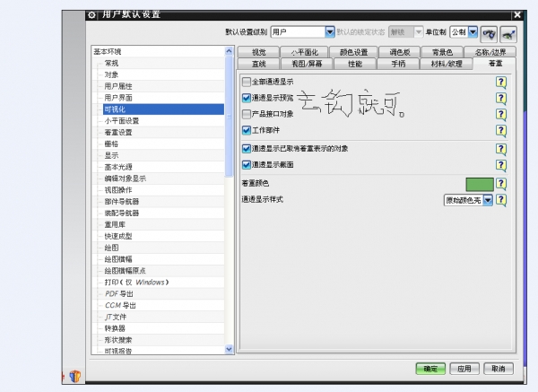Open the 通透显示样式 dropdown
538x392 pixels.
pos(468,200)
